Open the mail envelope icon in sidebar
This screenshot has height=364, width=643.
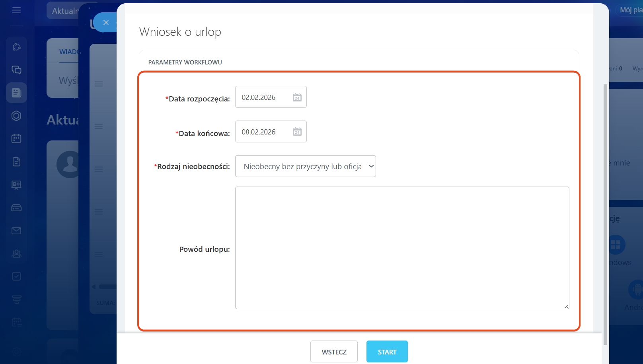16,231
